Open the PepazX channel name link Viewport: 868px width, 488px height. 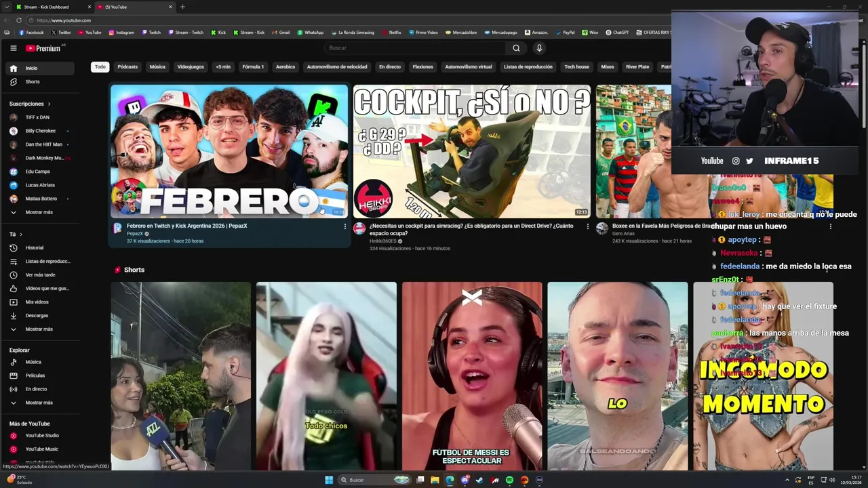coord(135,233)
